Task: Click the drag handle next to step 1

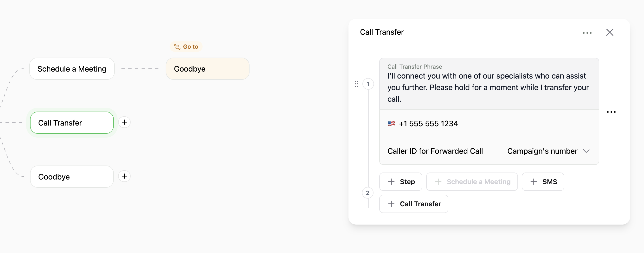Action: [356, 84]
